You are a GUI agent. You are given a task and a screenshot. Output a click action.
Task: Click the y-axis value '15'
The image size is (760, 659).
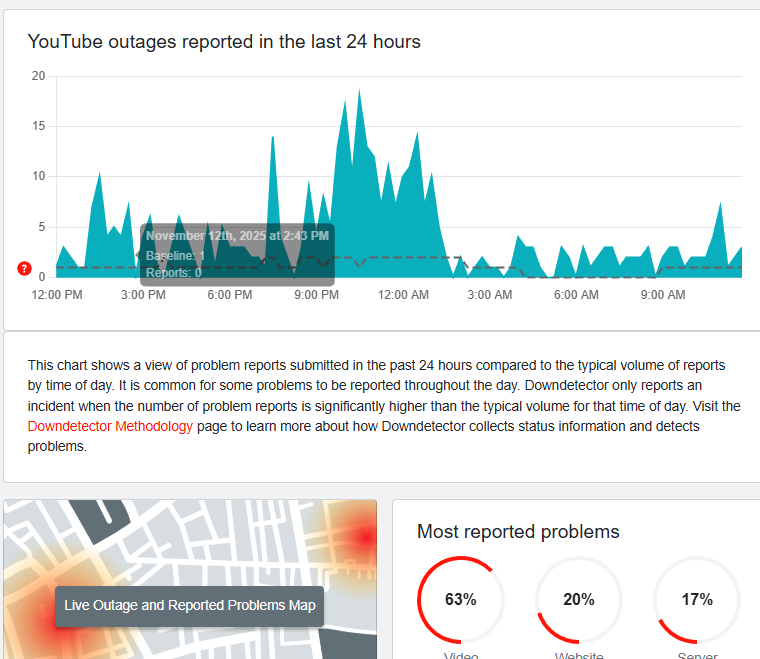tap(38, 126)
